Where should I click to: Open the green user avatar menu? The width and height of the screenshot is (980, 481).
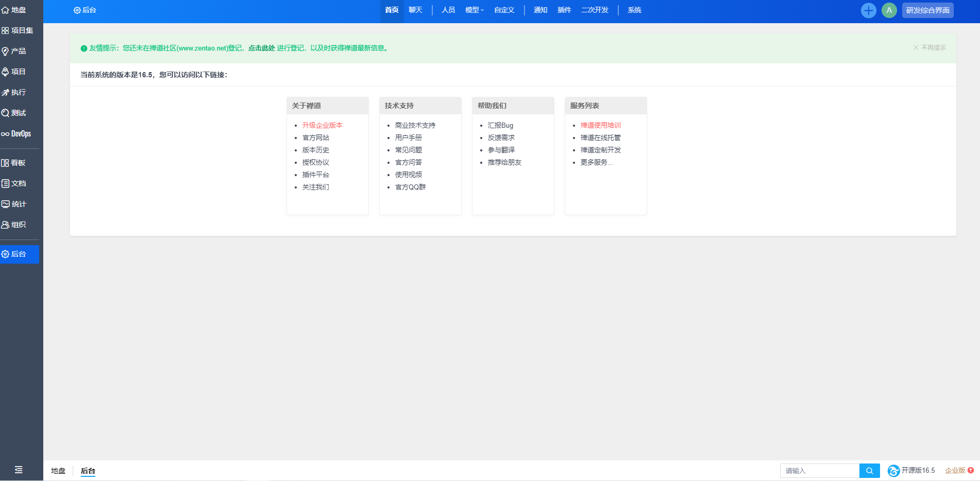[889, 10]
